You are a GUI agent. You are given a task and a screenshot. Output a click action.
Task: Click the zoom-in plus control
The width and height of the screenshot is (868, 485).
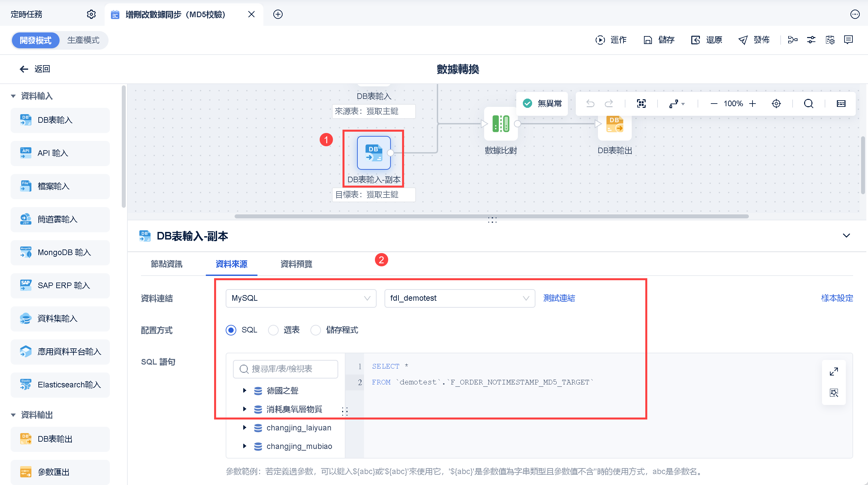tap(753, 104)
